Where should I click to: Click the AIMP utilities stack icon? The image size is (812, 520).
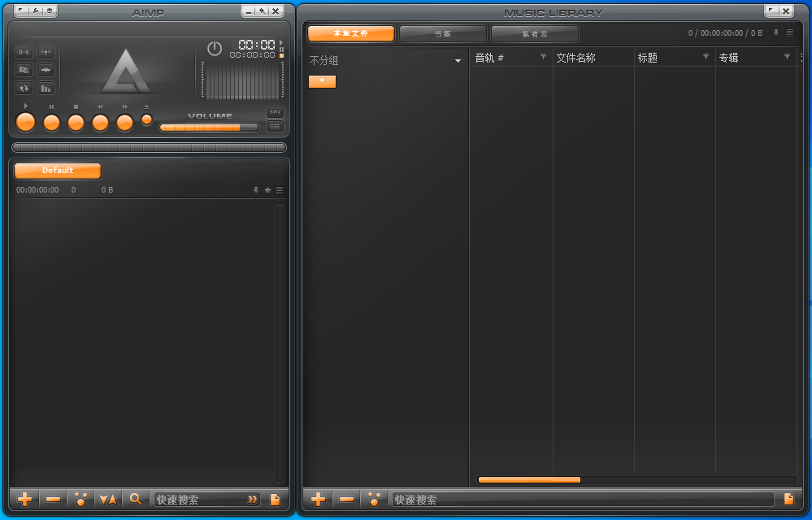[x=50, y=11]
